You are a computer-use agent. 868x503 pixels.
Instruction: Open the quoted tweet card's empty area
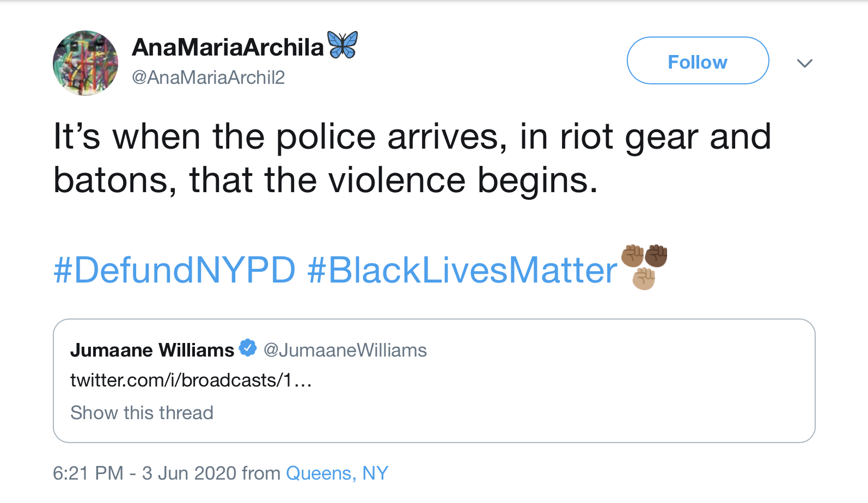599,397
